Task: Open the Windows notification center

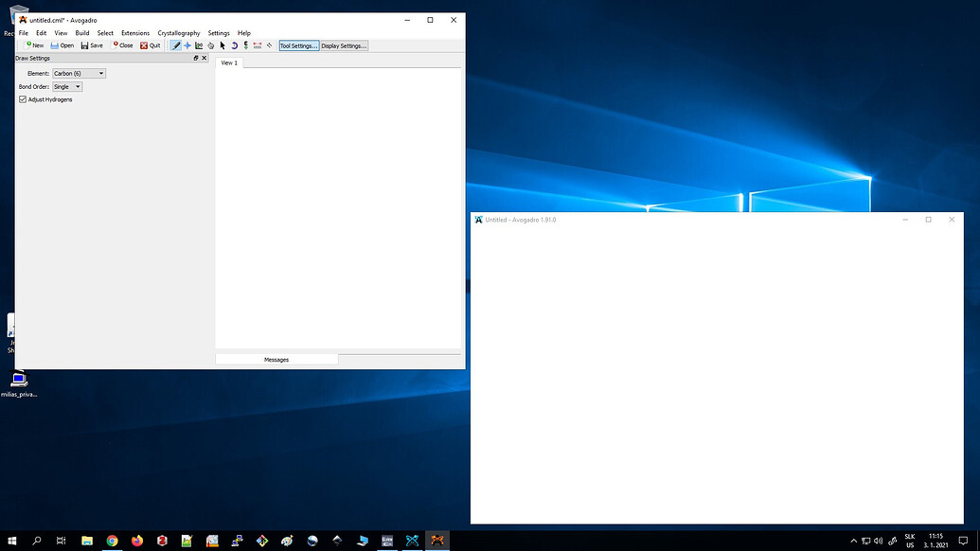Action: click(964, 541)
